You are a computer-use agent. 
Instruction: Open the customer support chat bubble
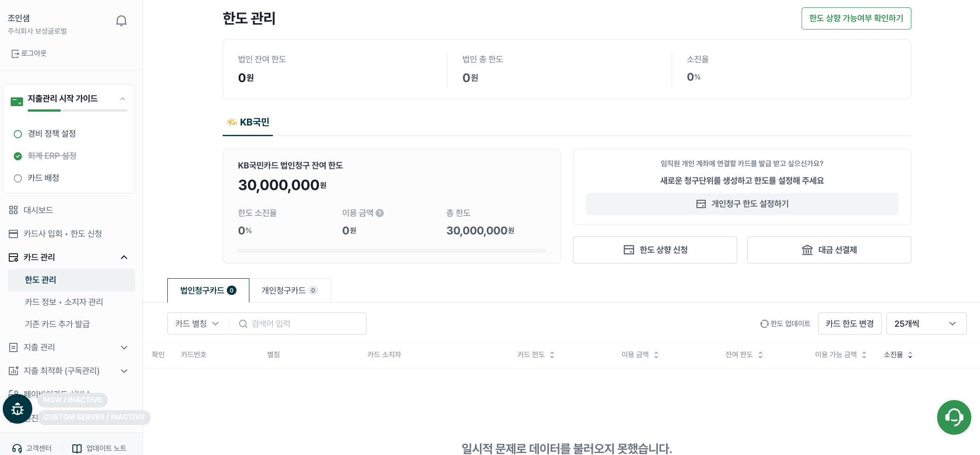pyautogui.click(x=954, y=417)
